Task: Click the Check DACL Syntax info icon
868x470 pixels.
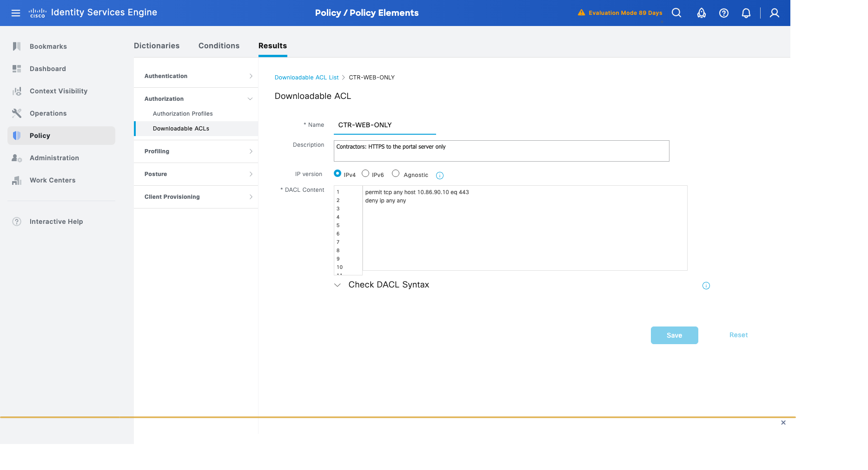Action: (x=706, y=286)
